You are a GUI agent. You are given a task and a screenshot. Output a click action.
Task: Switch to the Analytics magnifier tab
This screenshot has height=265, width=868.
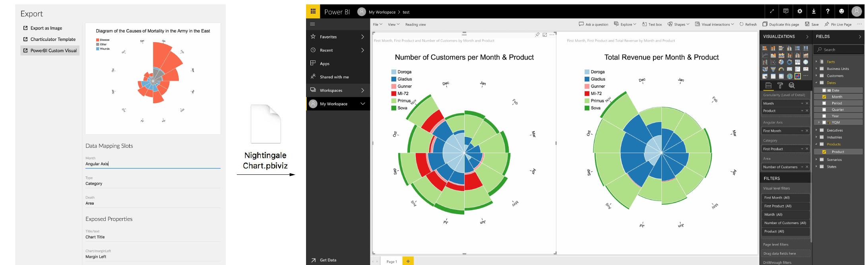[x=792, y=85]
